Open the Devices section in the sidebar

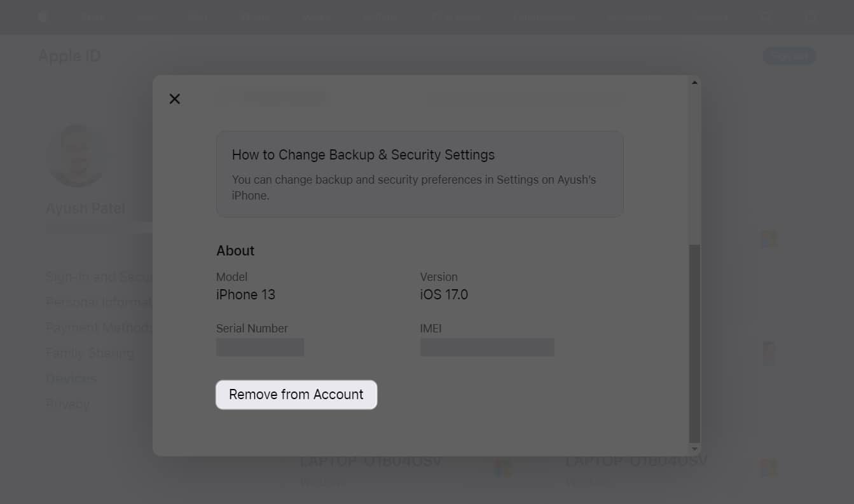[x=71, y=378]
